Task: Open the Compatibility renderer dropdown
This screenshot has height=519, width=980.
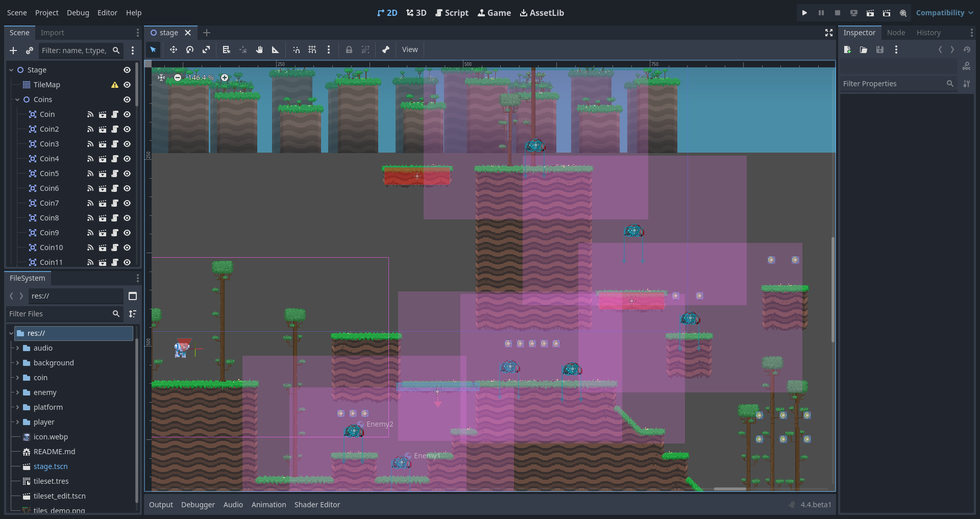Action: pos(944,12)
